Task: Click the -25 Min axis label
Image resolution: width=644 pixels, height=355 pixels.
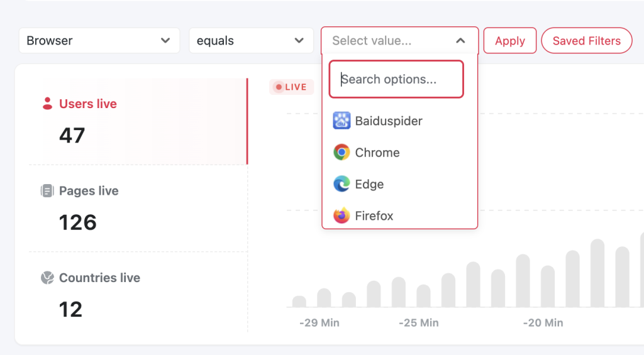Action: point(418,323)
